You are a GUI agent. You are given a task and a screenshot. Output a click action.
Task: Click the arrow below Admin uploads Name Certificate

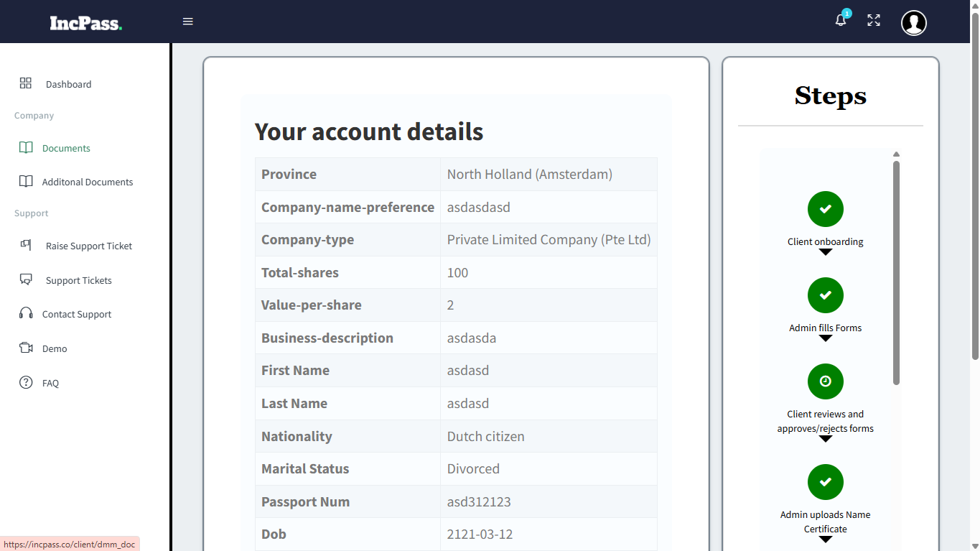click(826, 540)
